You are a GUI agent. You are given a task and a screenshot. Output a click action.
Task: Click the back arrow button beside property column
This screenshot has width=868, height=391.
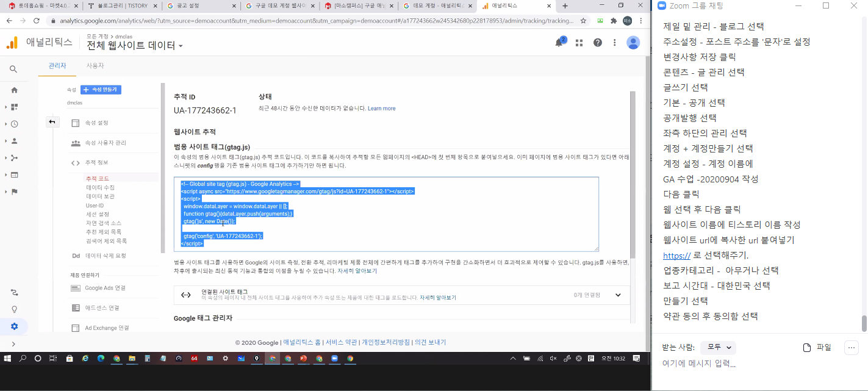click(x=52, y=122)
